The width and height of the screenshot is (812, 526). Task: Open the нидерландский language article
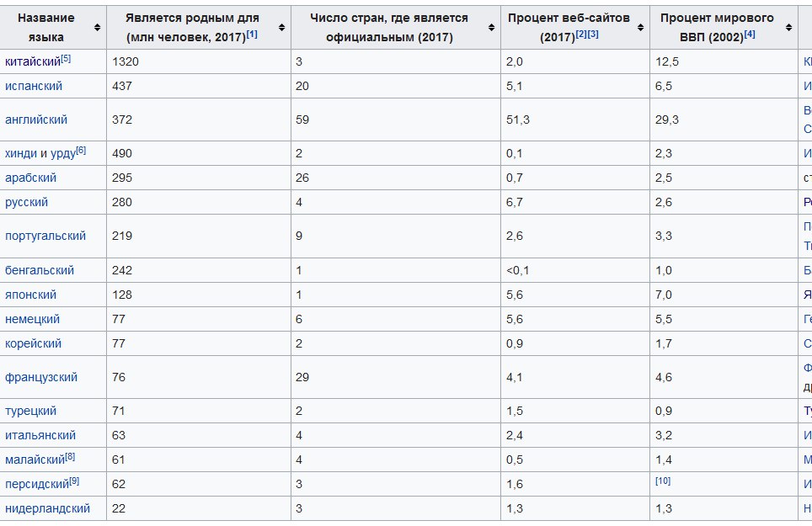47,508
